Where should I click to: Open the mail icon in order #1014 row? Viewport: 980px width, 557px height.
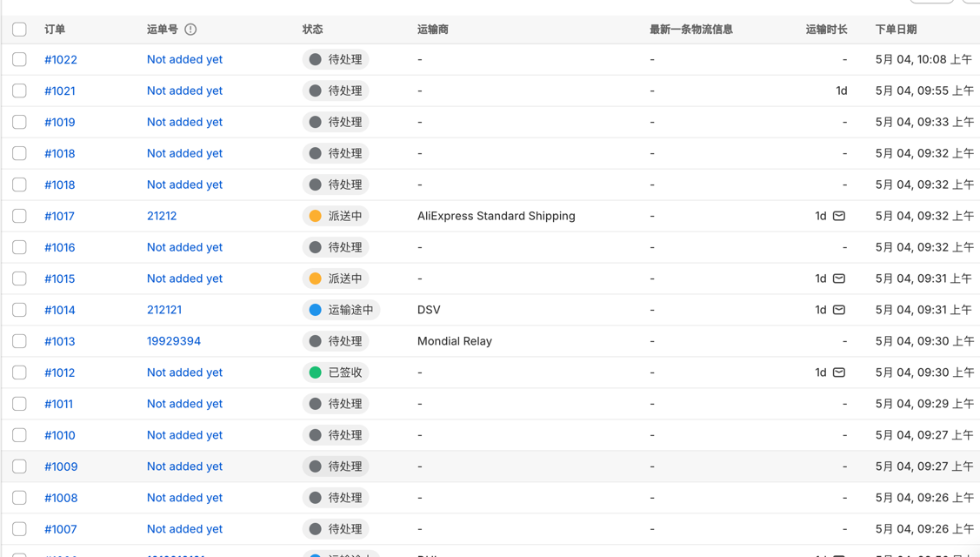[x=839, y=310]
